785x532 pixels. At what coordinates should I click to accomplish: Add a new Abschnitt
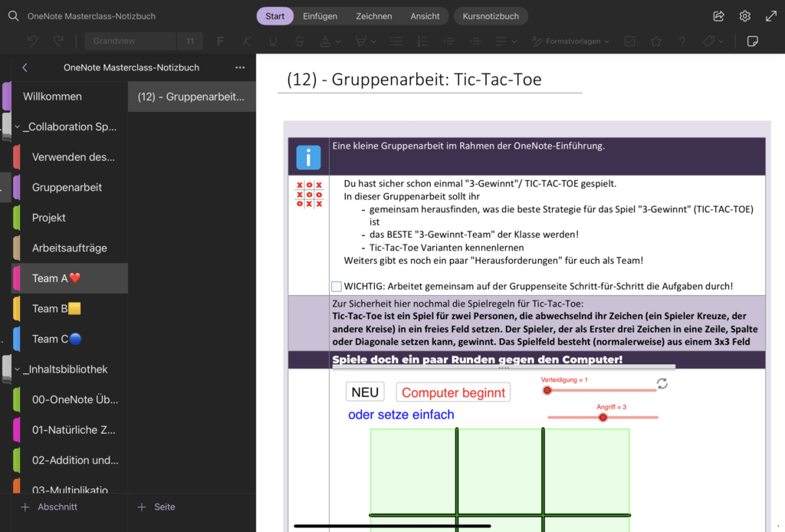point(49,507)
